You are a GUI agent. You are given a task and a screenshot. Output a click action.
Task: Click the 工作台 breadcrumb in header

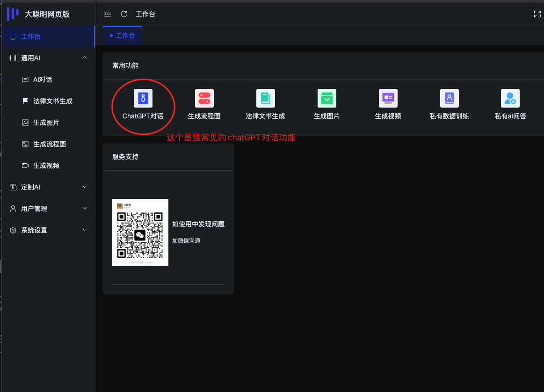145,14
